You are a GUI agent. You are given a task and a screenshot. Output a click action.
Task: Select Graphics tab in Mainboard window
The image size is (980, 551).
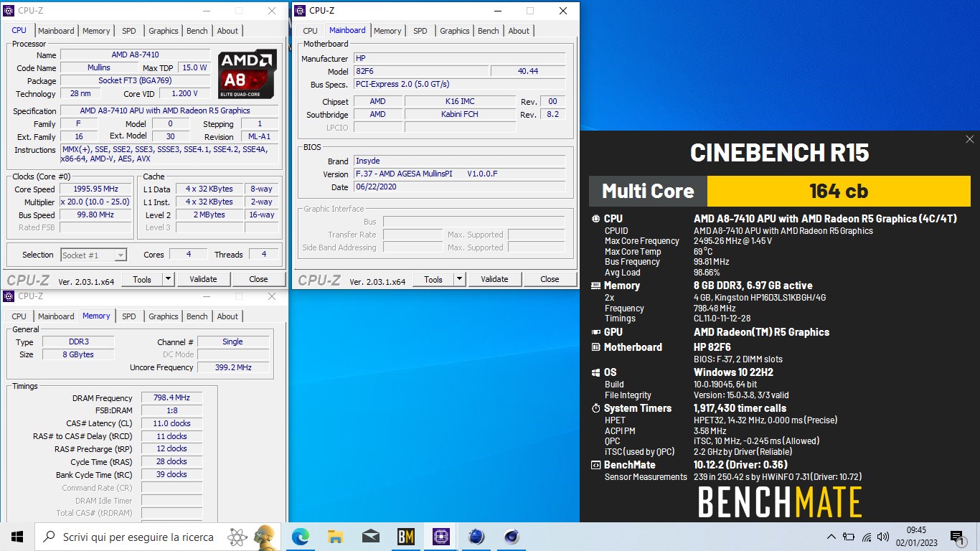tap(455, 31)
